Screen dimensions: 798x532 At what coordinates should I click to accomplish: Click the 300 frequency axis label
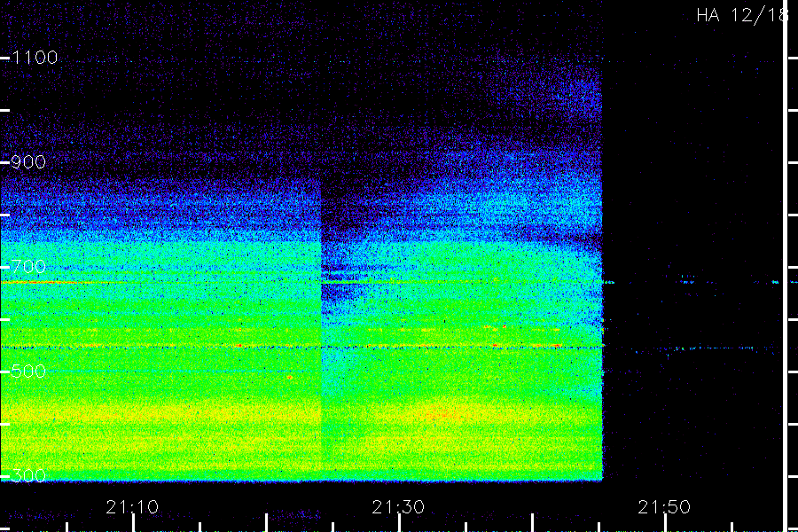click(x=28, y=476)
